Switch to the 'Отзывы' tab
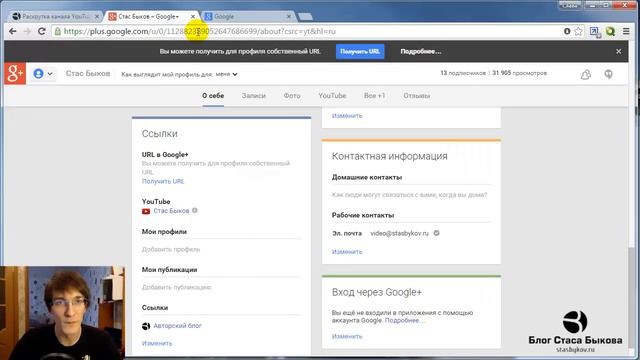640x360 pixels. pos(416,96)
